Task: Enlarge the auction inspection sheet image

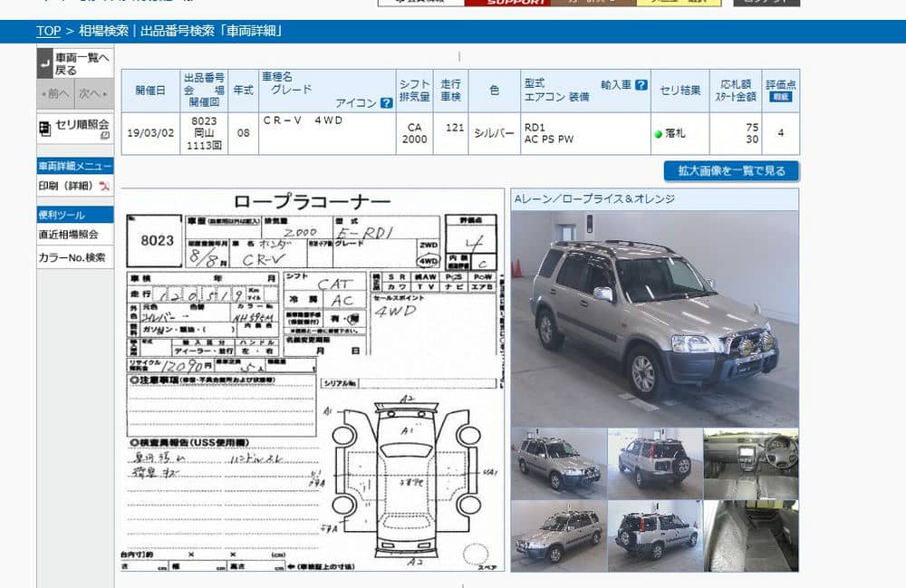Action: click(x=313, y=381)
